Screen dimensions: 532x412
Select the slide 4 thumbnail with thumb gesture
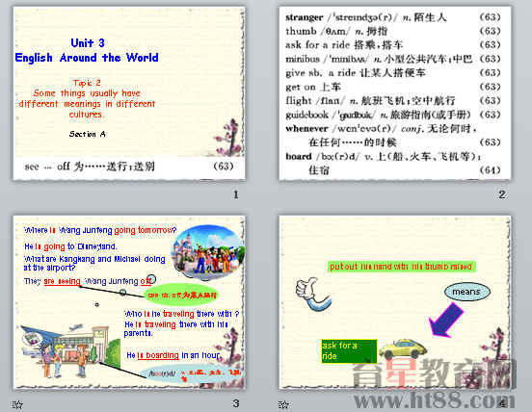click(x=395, y=302)
